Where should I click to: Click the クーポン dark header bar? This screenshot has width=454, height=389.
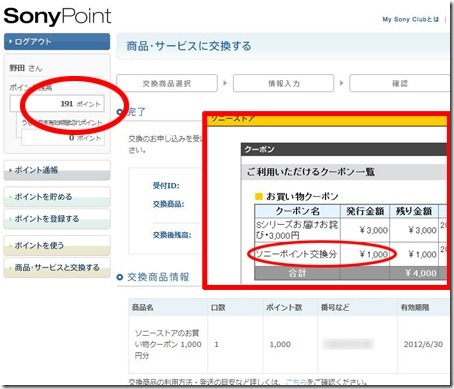tap(344, 149)
